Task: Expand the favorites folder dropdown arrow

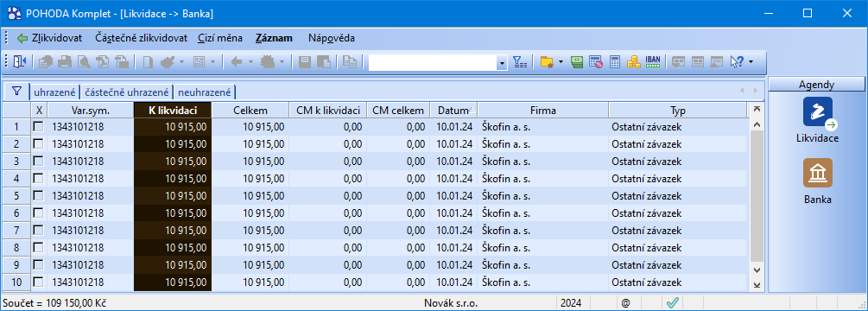Action: [x=561, y=62]
